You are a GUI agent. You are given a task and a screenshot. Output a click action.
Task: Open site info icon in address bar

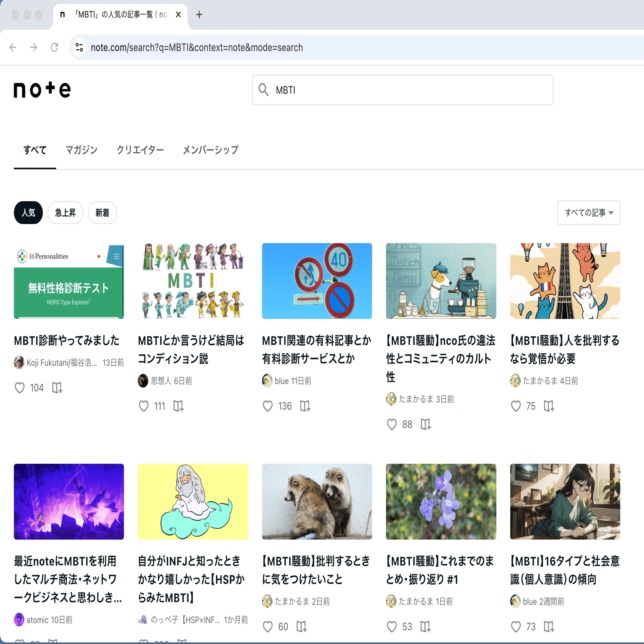coord(79,47)
